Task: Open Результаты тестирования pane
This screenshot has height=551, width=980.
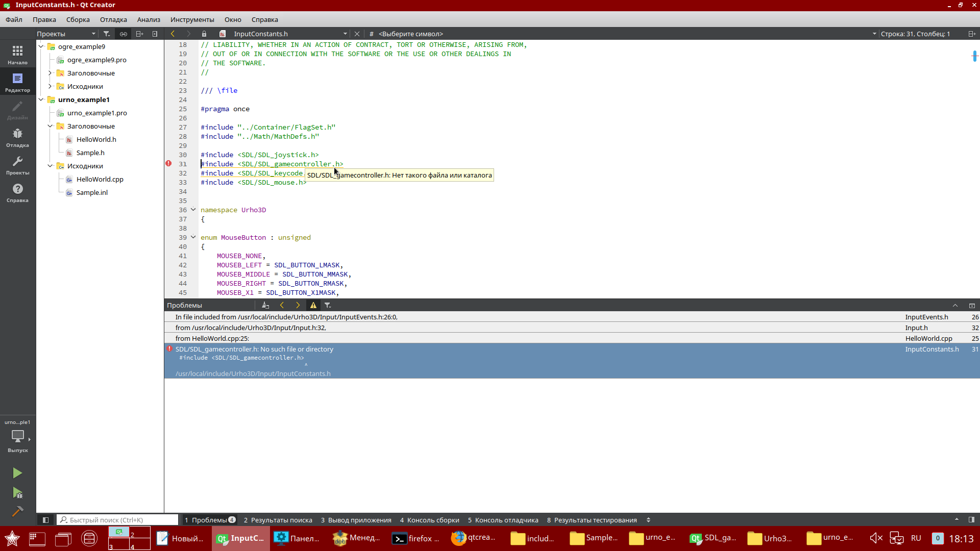Action: (592, 520)
